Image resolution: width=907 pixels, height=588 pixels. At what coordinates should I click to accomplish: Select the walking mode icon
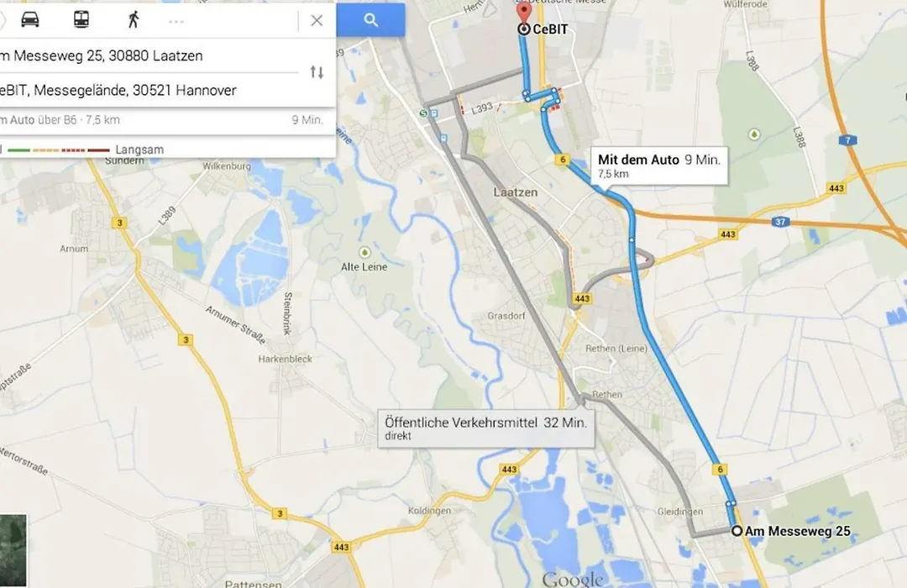134,19
